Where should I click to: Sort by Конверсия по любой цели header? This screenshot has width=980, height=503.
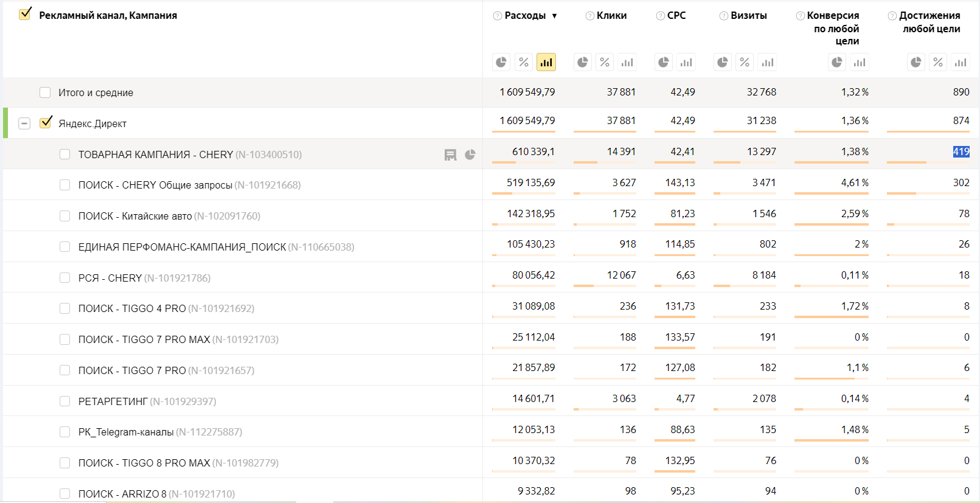coord(833,28)
